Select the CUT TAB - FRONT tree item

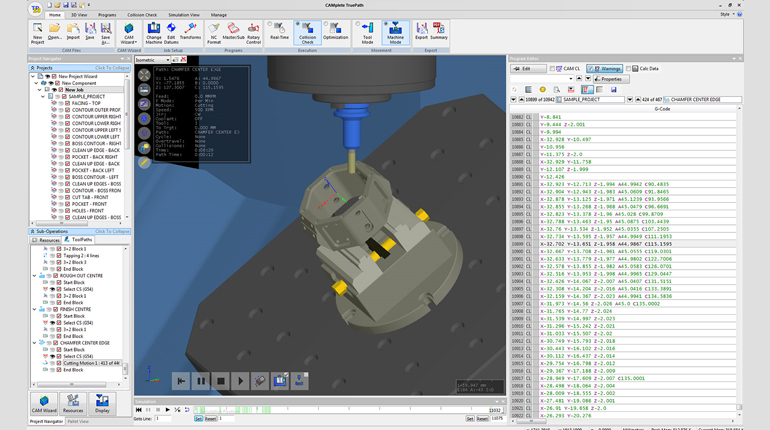(90, 197)
